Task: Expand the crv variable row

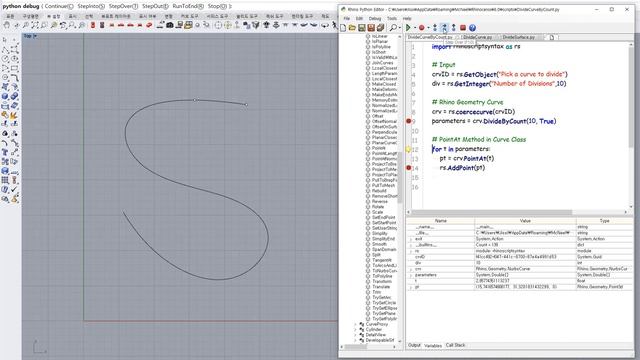Action: [411, 269]
